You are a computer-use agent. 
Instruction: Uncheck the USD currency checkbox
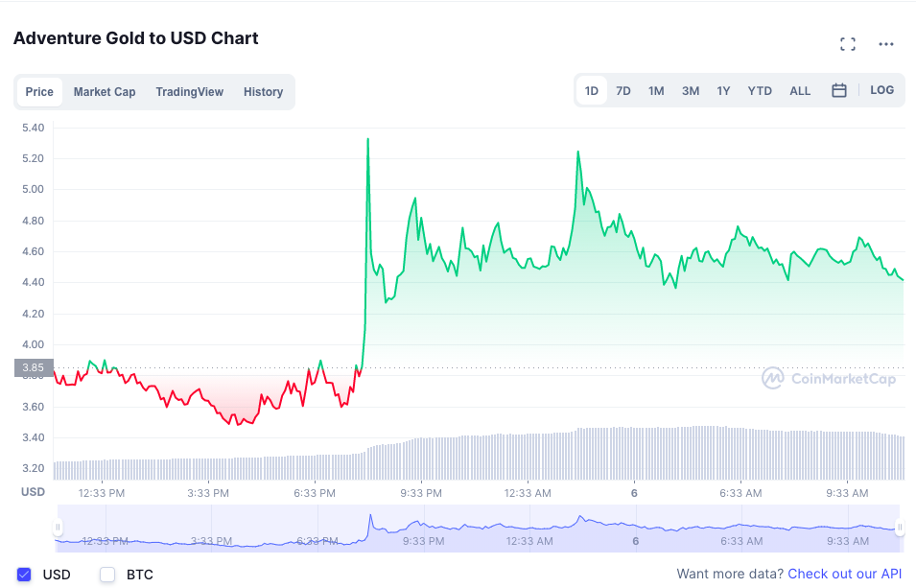(24, 575)
